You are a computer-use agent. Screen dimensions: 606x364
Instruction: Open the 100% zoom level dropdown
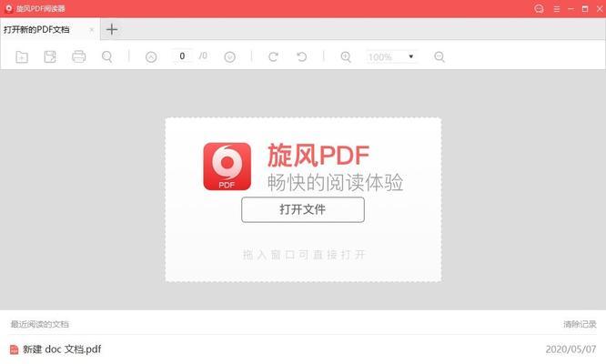pos(391,56)
